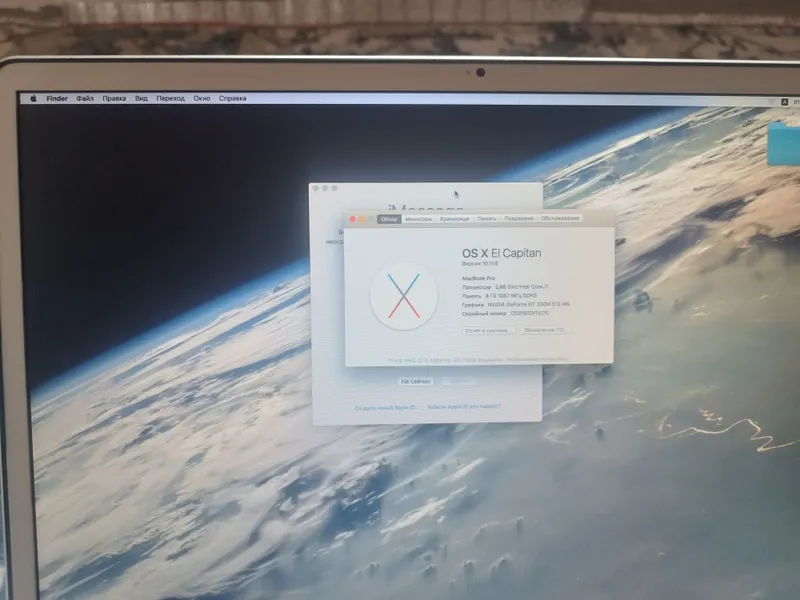The height and width of the screenshot is (600, 800).
Task: Click the OS X El Capitan title
Action: pyautogui.click(x=502, y=253)
